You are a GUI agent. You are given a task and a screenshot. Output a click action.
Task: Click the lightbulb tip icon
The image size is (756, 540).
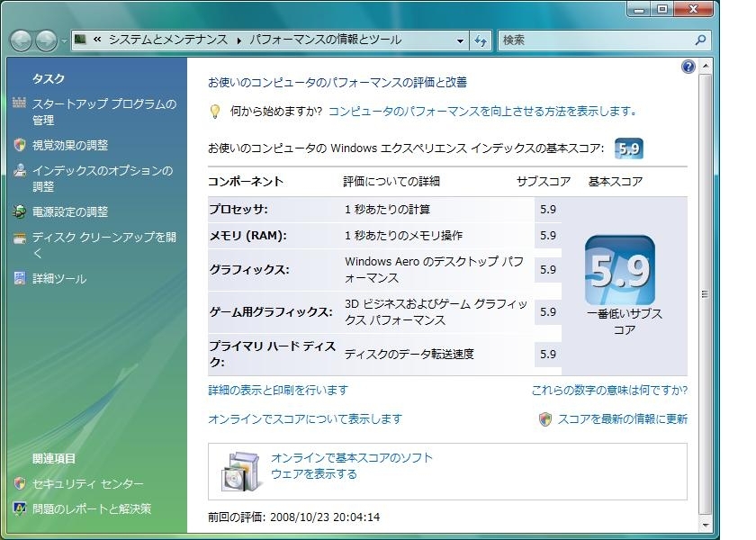[x=215, y=112]
